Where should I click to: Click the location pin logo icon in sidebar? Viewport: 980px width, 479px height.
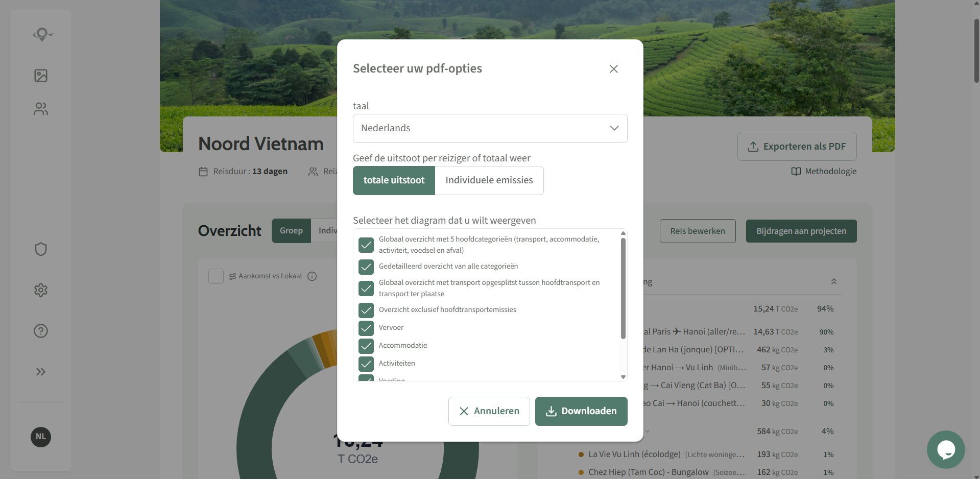(42, 34)
